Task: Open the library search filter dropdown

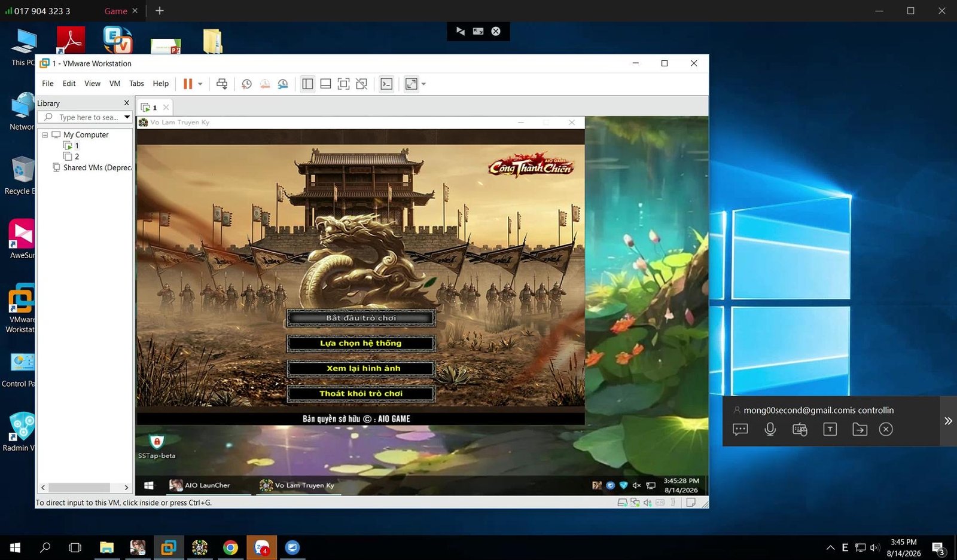Action: click(x=127, y=117)
